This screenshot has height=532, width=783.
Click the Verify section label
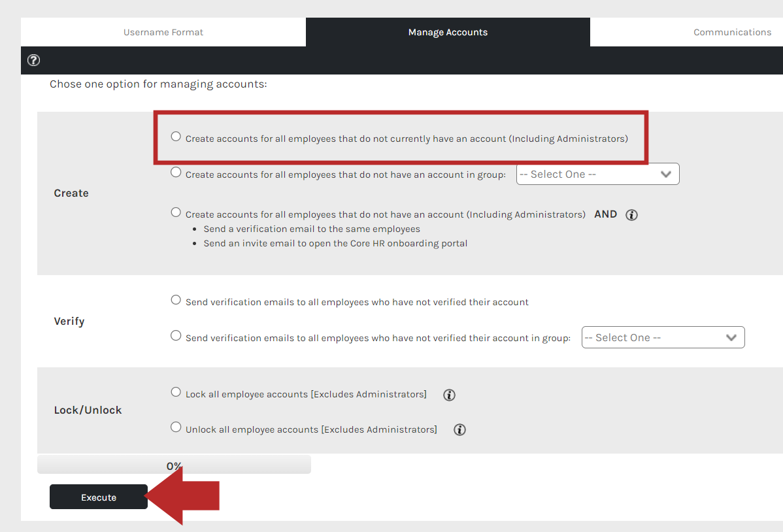click(x=69, y=321)
